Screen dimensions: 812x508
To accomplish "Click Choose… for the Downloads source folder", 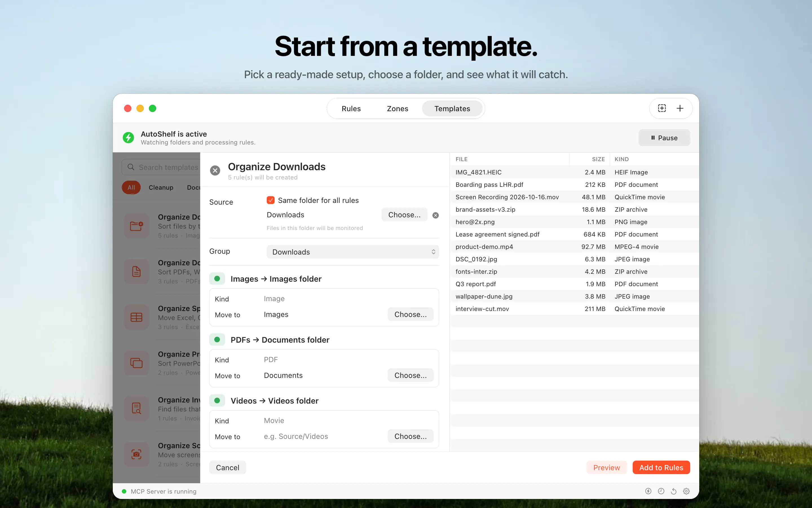I will coord(404,215).
